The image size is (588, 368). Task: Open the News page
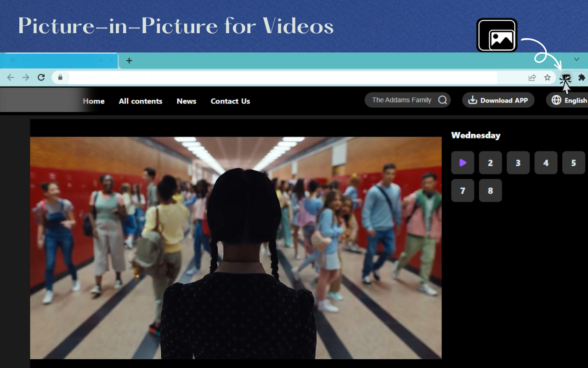[x=187, y=101]
